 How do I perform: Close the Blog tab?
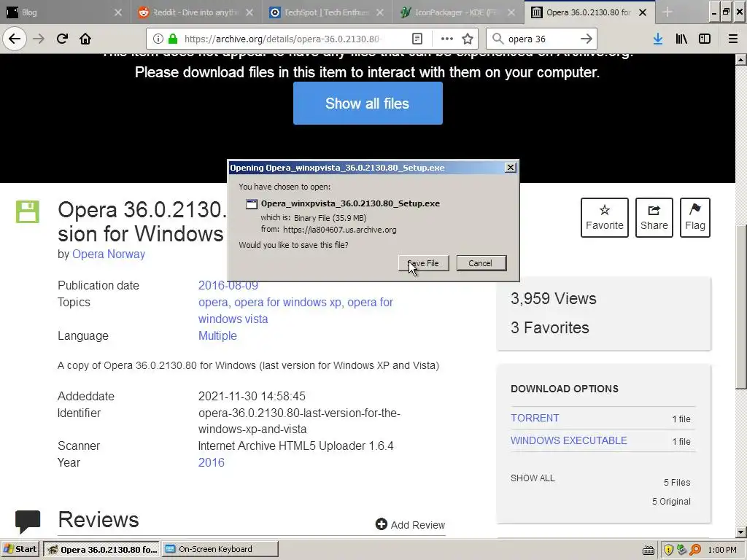pos(118,12)
